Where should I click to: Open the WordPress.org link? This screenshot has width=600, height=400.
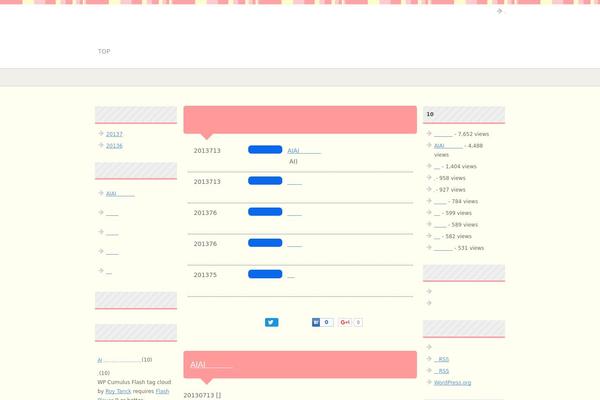pos(452,383)
